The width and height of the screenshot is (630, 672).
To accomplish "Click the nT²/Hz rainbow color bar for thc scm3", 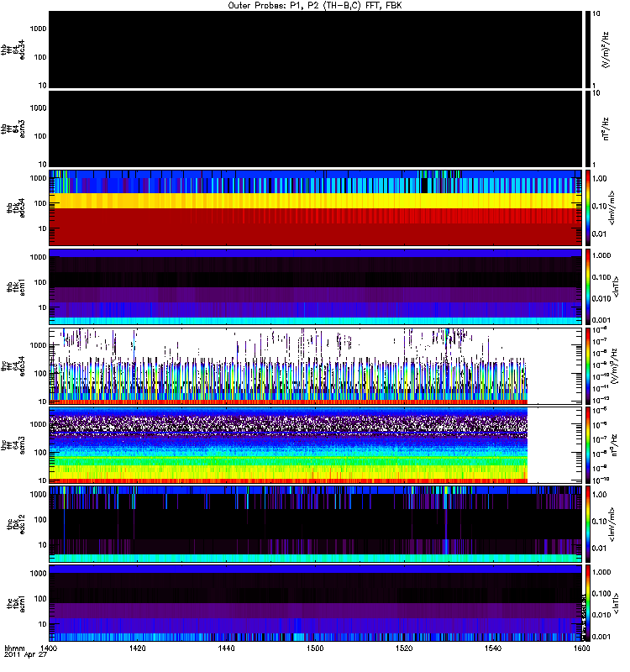I will 588,445.
